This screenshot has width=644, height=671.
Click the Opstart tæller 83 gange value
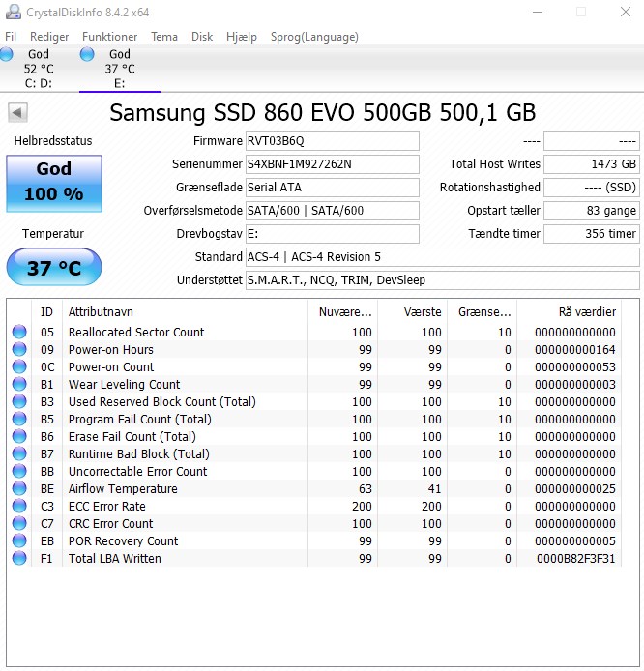[x=592, y=211]
